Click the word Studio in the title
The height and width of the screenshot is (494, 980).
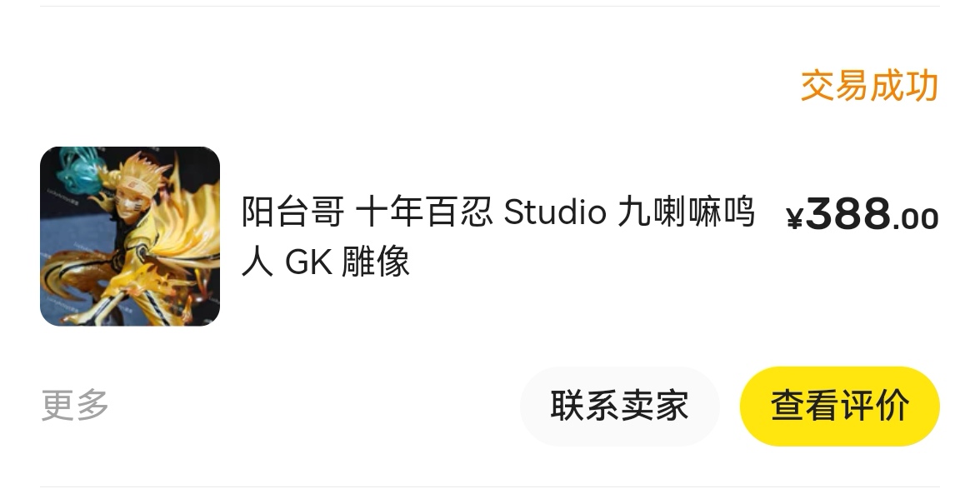pos(555,212)
